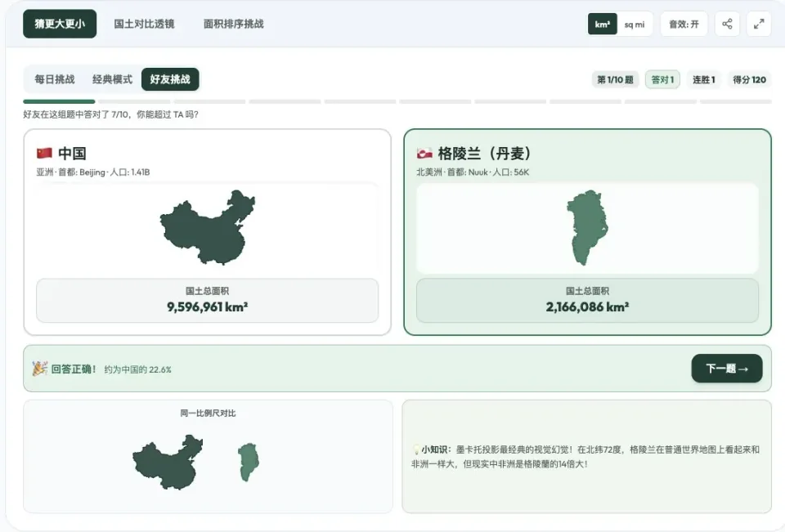Click the first filled progress segment
Viewport: 785px width, 532px height.
click(x=59, y=101)
